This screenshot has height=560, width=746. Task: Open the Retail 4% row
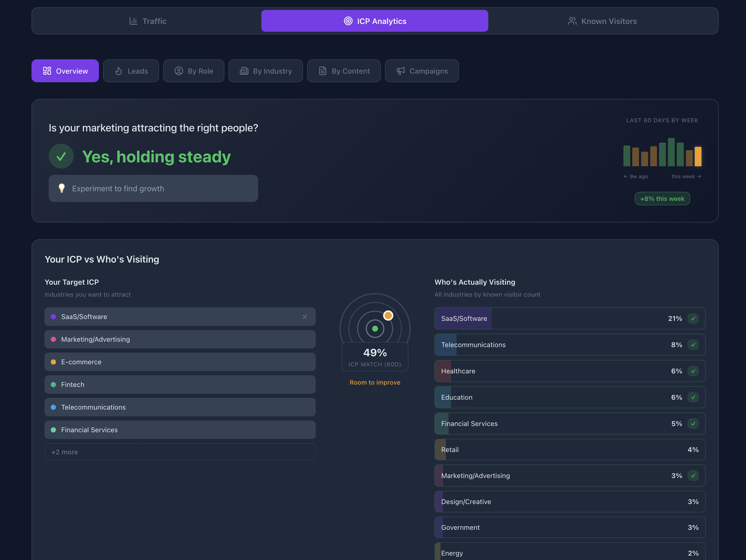click(570, 450)
